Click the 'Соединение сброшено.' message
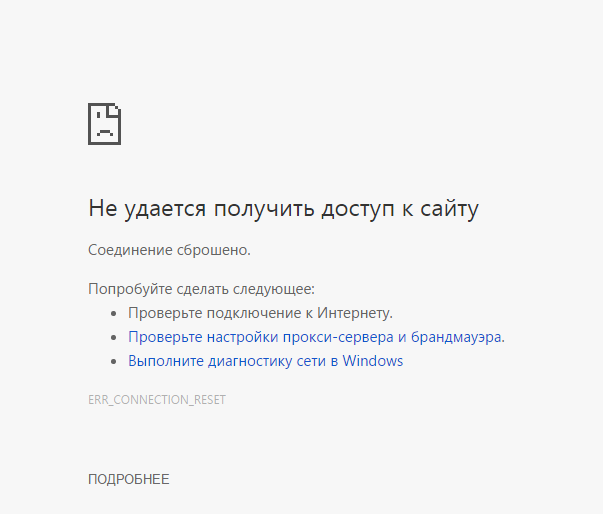The height and width of the screenshot is (514, 603). pos(169,249)
